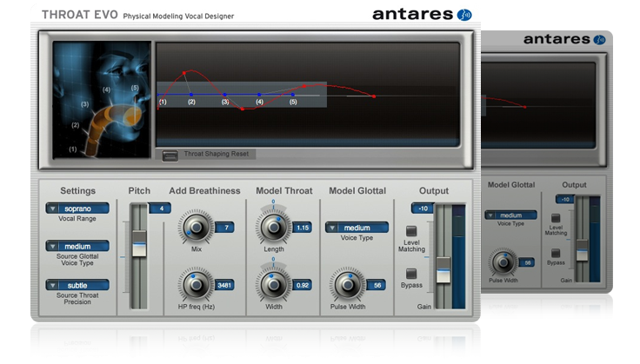Open the subtle Source Throat Precision dropdown

pyautogui.click(x=77, y=285)
